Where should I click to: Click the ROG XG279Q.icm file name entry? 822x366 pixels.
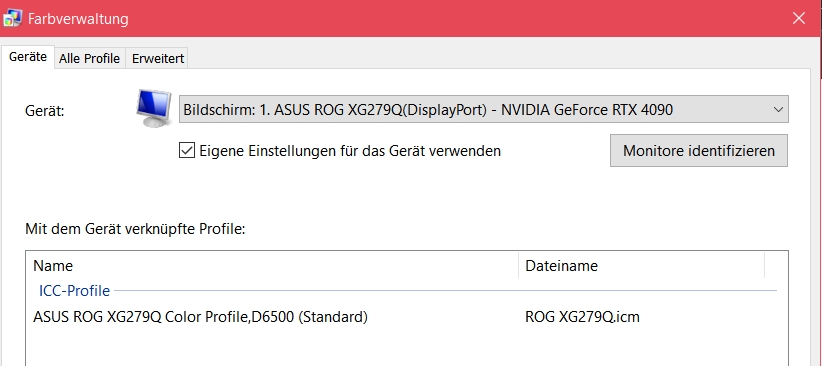[x=582, y=317]
